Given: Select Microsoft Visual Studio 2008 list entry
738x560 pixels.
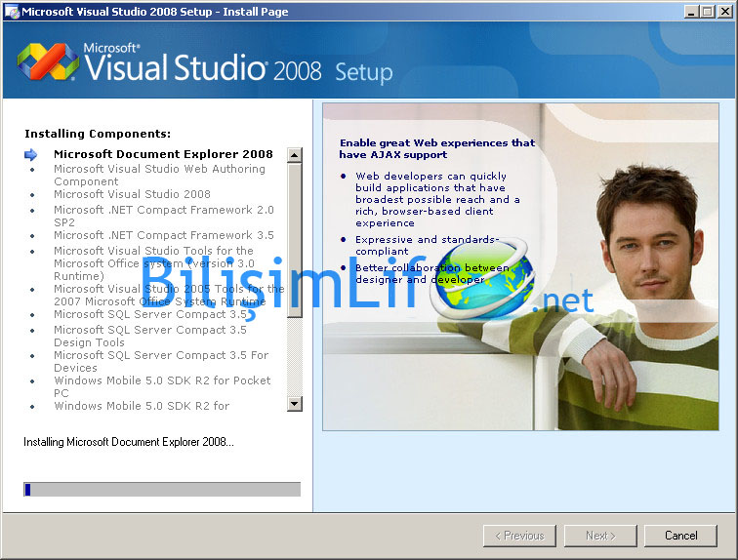Looking at the screenshot, I should [x=132, y=194].
